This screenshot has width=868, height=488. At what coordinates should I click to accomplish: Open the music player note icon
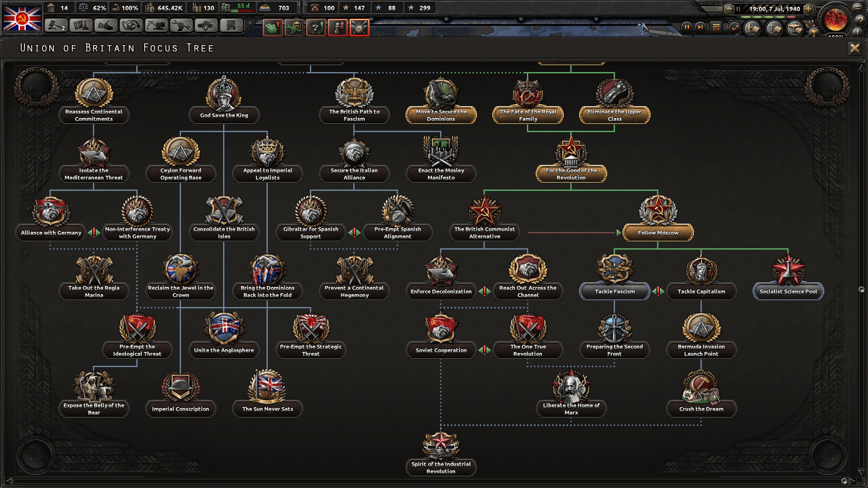point(735,27)
